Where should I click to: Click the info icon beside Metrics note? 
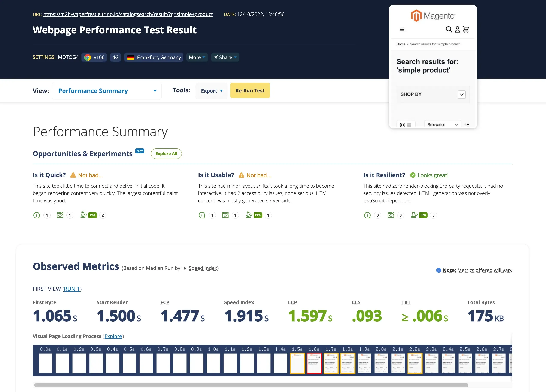[x=439, y=270]
